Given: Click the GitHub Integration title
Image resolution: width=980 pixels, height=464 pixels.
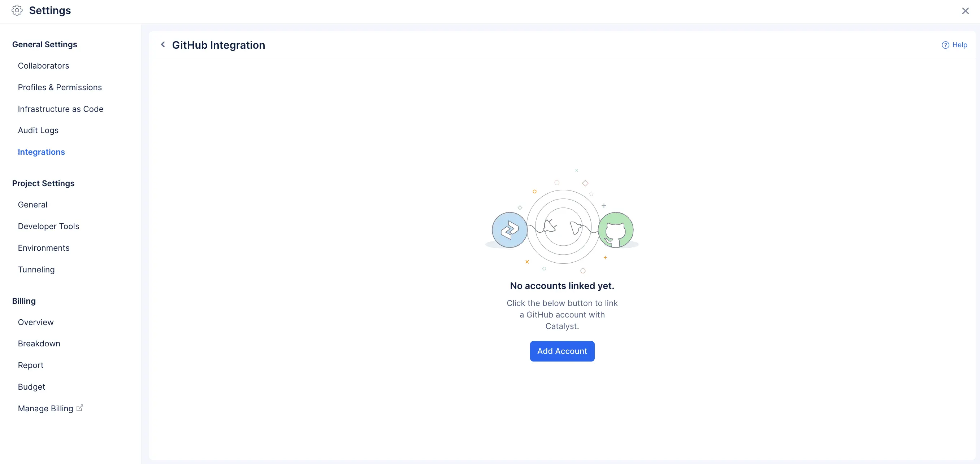Looking at the screenshot, I should point(218,45).
